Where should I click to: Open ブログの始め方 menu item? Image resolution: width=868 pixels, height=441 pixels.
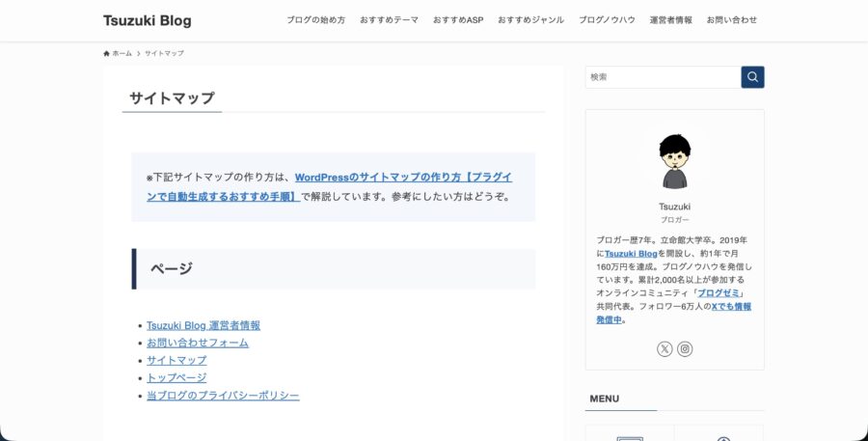point(315,20)
